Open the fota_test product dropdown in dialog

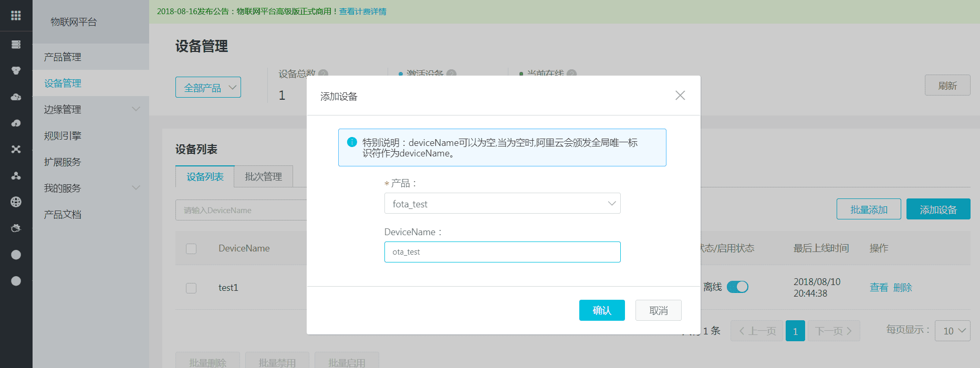[x=502, y=204]
